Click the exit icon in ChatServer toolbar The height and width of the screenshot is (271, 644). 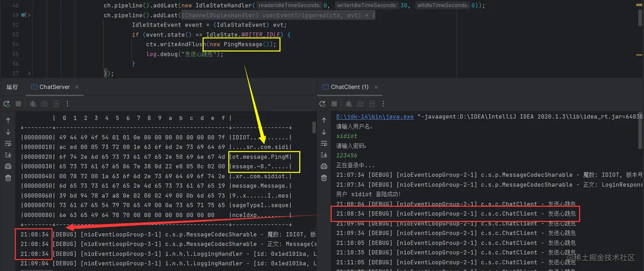(56, 104)
